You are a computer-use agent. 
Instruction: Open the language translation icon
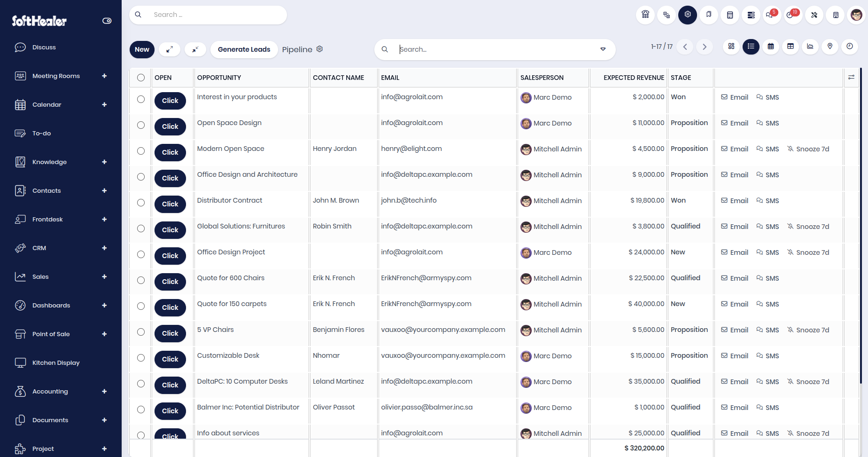pyautogui.click(x=666, y=15)
